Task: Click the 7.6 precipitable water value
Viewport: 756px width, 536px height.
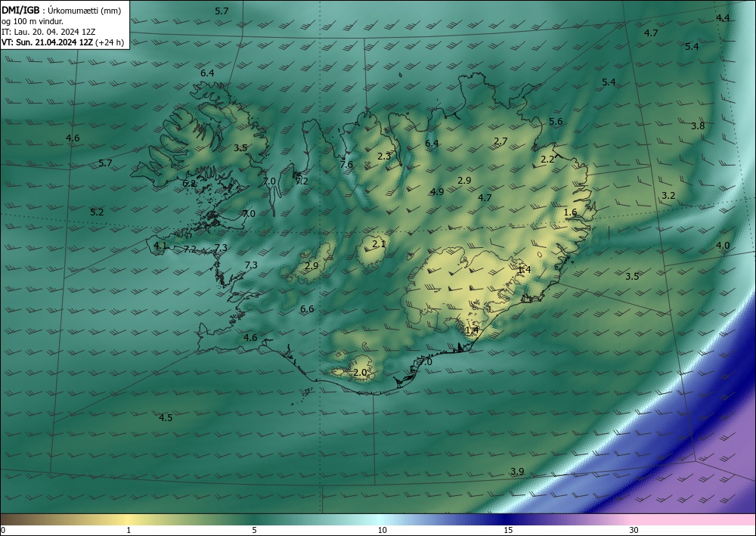Action: (x=346, y=164)
